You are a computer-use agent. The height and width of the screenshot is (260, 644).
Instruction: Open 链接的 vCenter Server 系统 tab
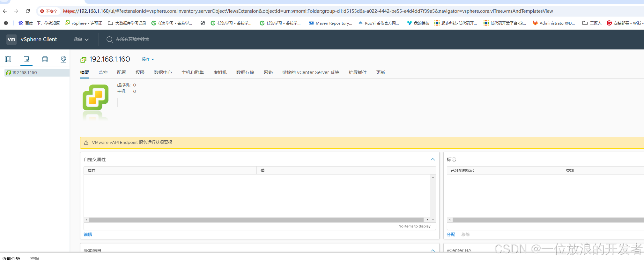coord(311,73)
